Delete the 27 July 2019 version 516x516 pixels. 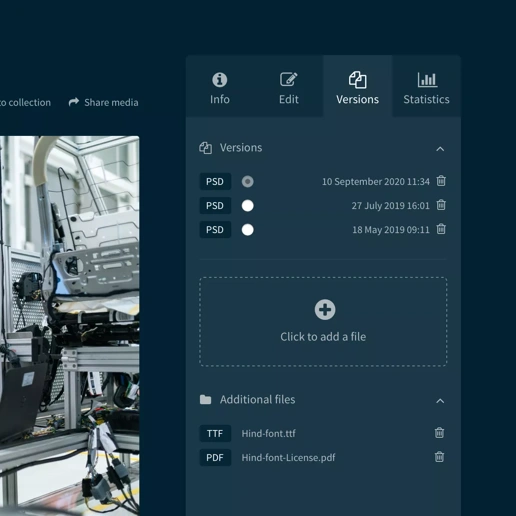coord(441,205)
